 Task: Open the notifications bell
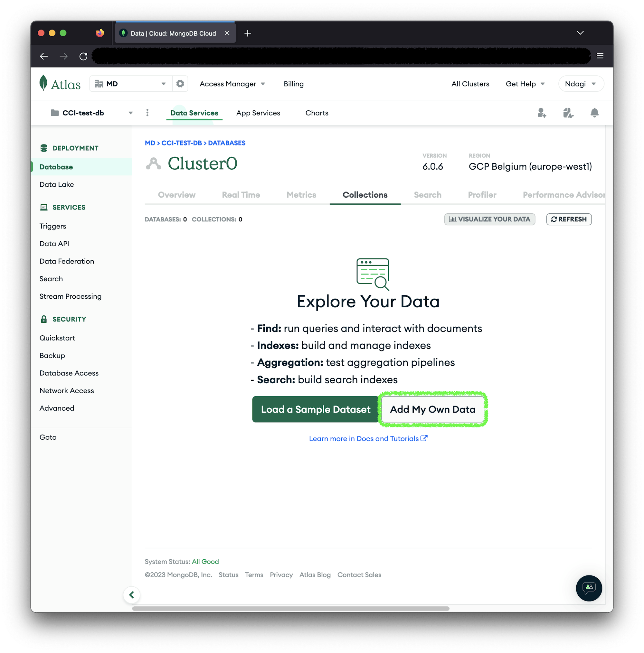point(594,113)
